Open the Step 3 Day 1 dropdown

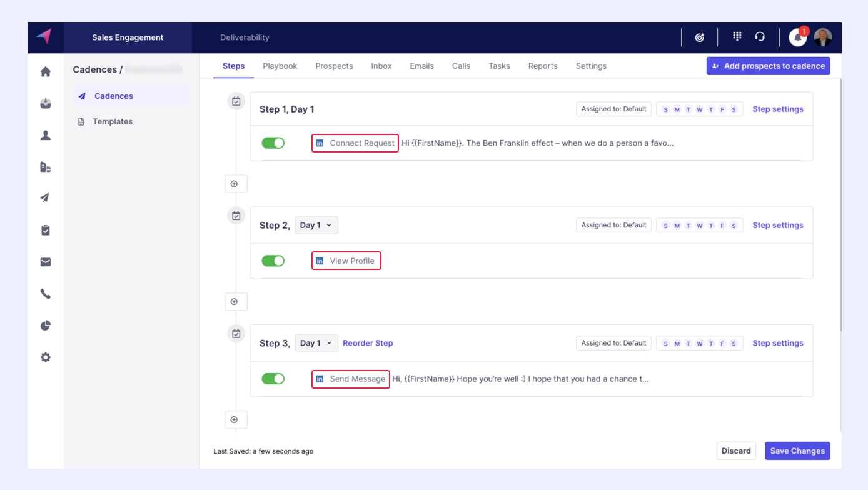click(316, 343)
